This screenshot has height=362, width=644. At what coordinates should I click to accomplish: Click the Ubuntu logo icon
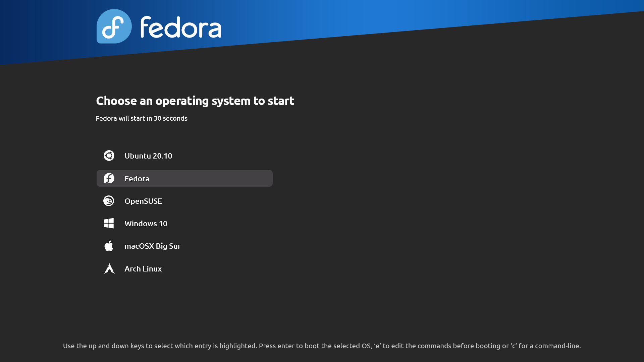[x=109, y=156]
